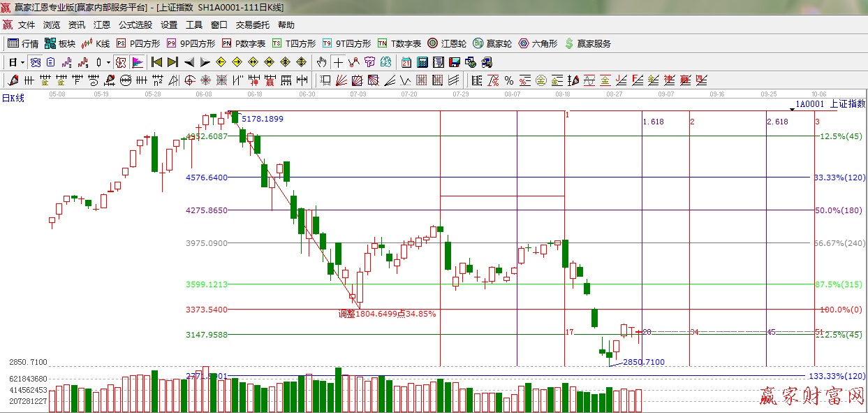
Task: Click the percent sign drawing tool
Action: [509, 80]
